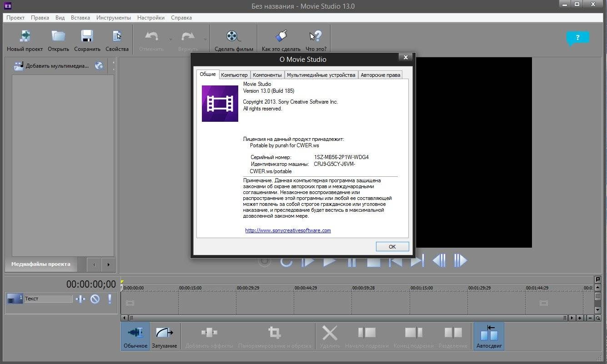Open Вид menu
This screenshot has width=607, height=364.
coord(60,18)
